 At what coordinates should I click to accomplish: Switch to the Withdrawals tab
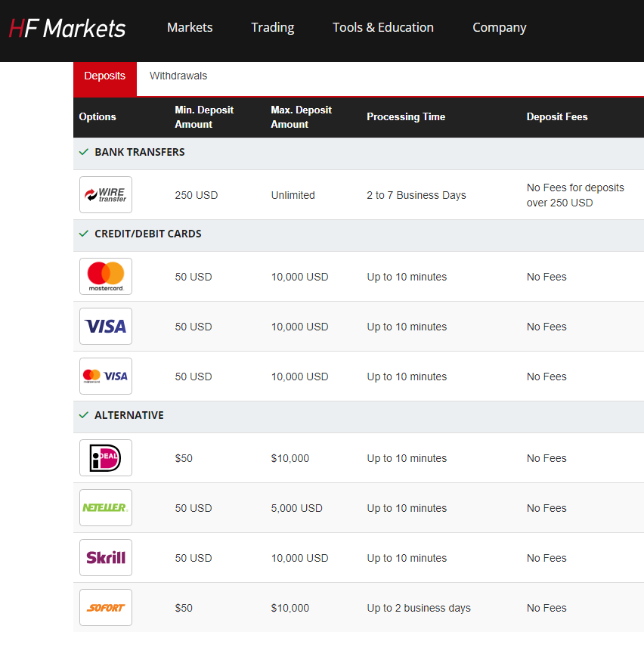pyautogui.click(x=178, y=76)
